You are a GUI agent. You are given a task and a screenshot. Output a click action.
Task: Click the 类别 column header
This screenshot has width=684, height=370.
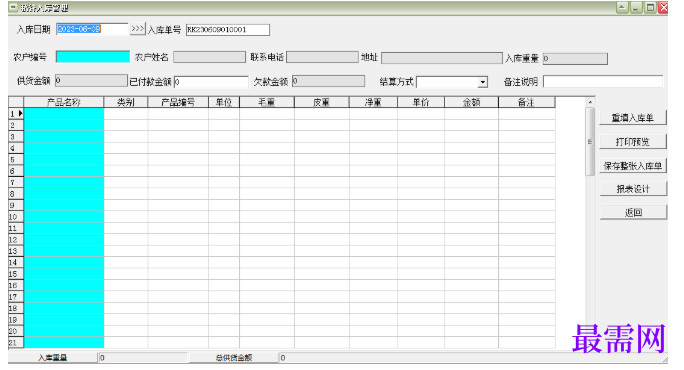click(126, 102)
